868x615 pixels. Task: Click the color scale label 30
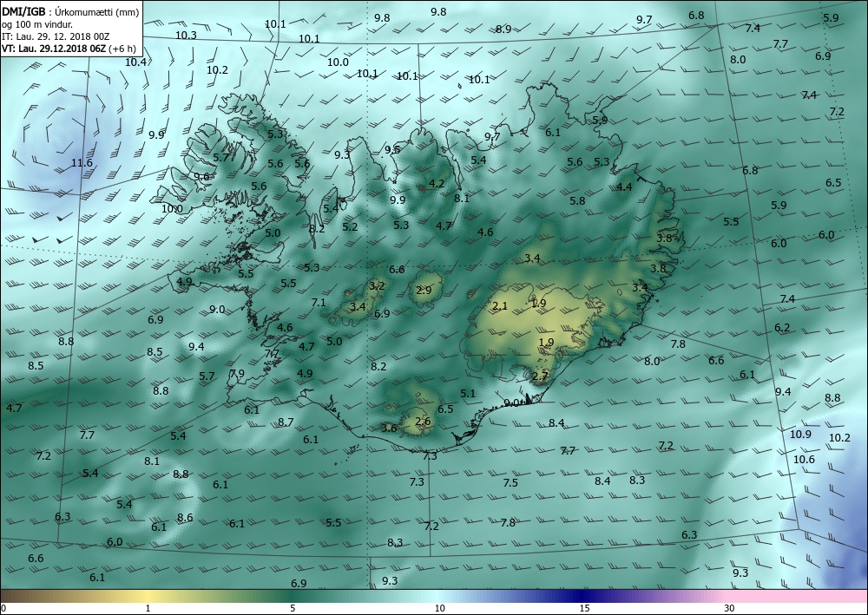pyautogui.click(x=730, y=609)
